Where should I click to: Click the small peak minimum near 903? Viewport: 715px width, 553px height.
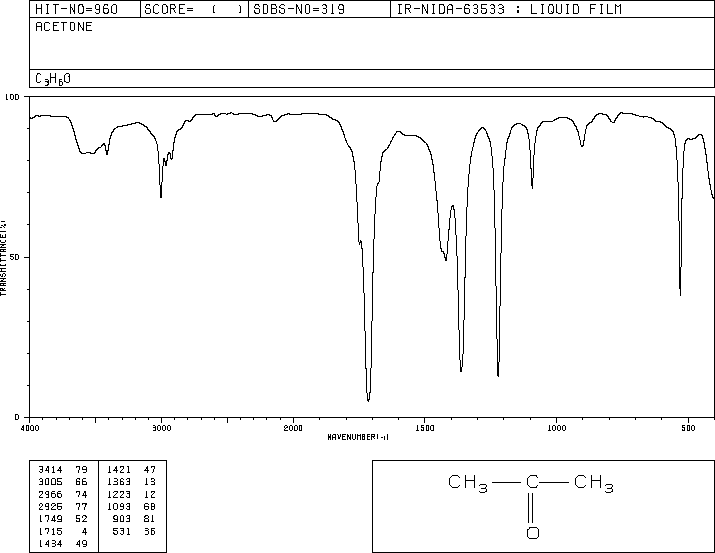click(582, 146)
